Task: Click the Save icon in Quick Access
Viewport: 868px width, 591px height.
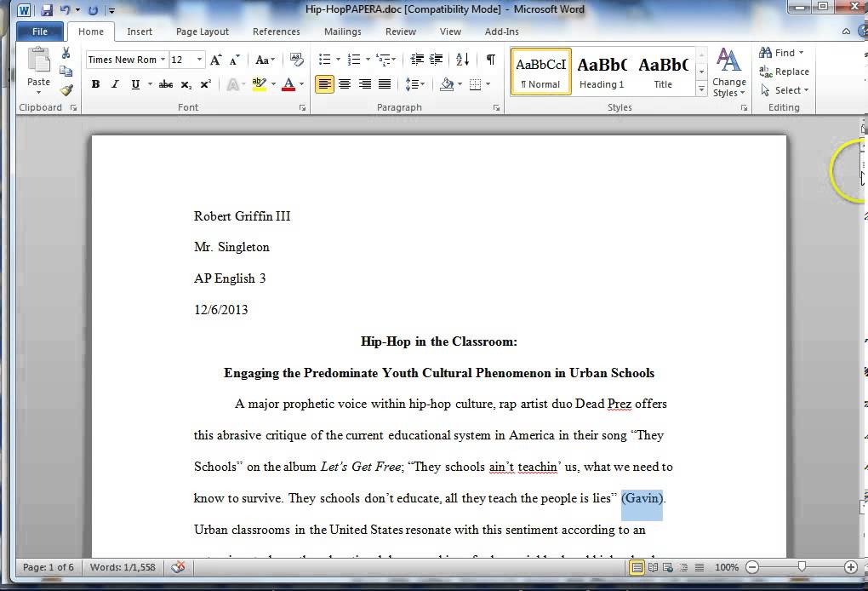Action: [x=47, y=10]
